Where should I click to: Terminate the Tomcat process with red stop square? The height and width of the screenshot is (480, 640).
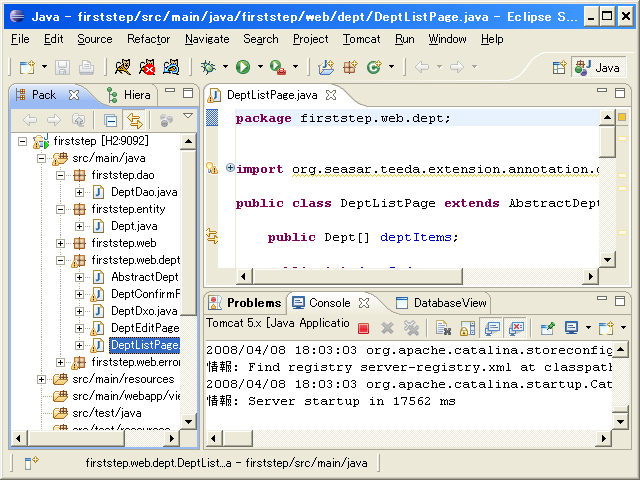coord(364,327)
